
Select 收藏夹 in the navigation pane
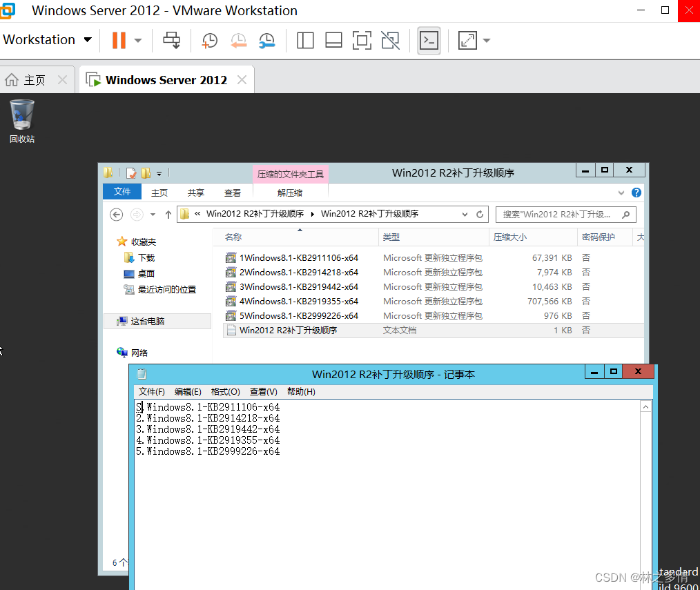pyautogui.click(x=137, y=242)
